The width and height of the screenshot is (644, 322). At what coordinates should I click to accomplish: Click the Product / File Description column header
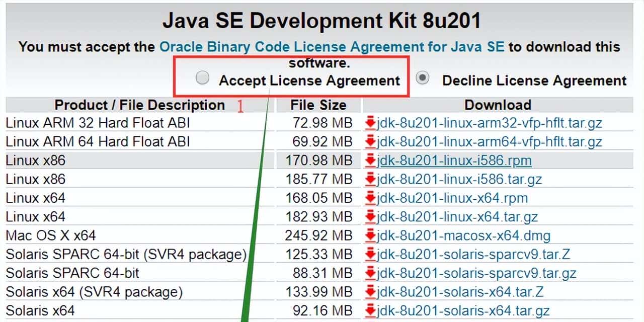[139, 105]
